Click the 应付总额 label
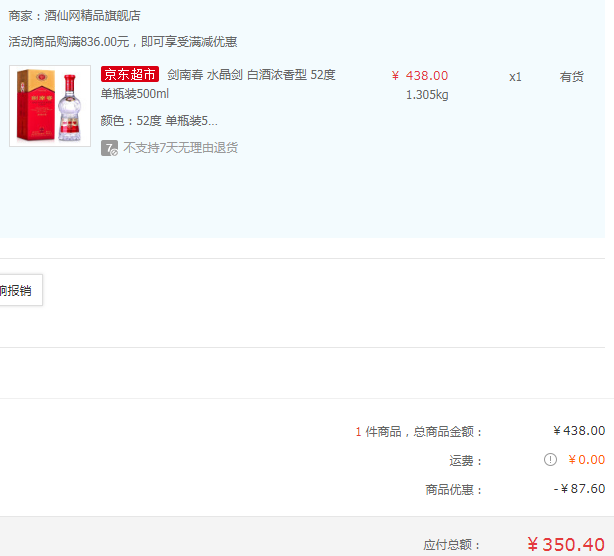 click(x=451, y=545)
